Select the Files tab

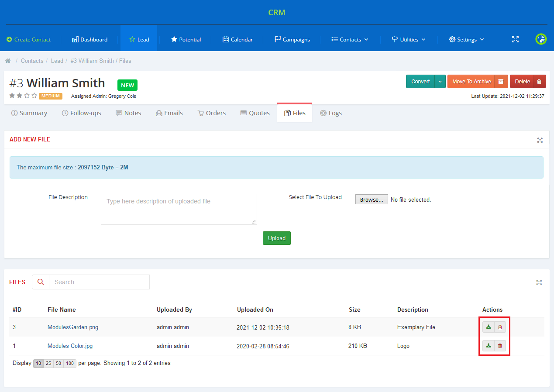coord(295,113)
